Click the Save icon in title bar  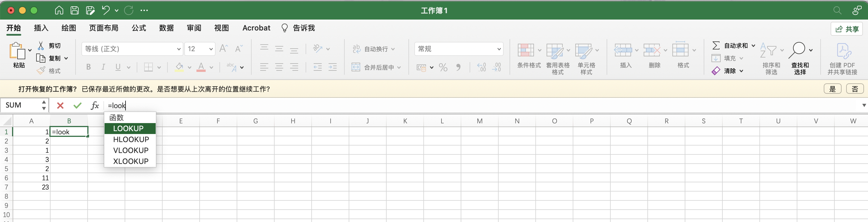(74, 10)
